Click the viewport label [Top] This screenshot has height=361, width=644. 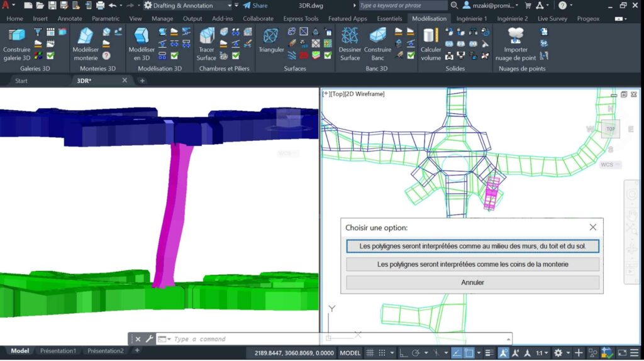337,94
